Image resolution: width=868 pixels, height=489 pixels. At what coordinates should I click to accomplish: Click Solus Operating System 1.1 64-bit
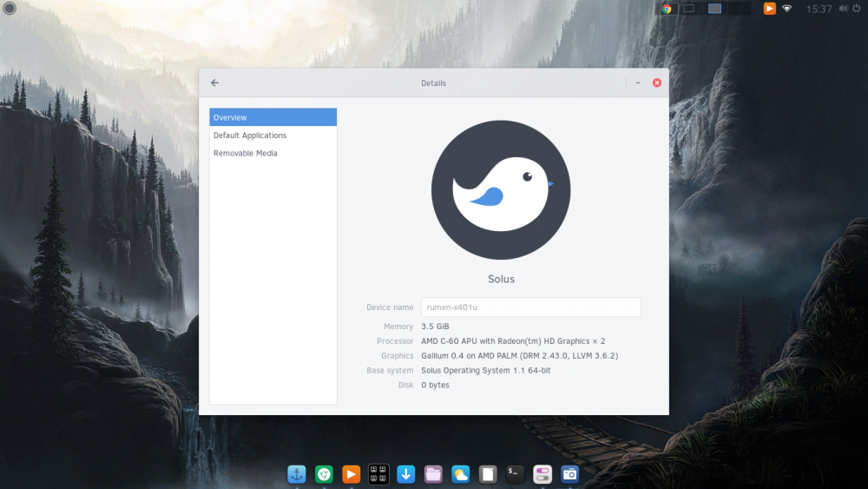click(x=486, y=371)
